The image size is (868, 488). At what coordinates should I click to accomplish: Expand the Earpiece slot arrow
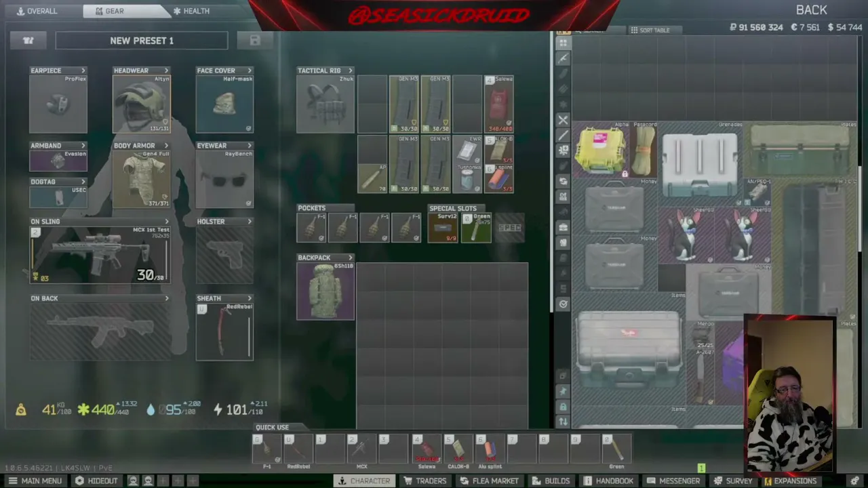[x=83, y=70]
